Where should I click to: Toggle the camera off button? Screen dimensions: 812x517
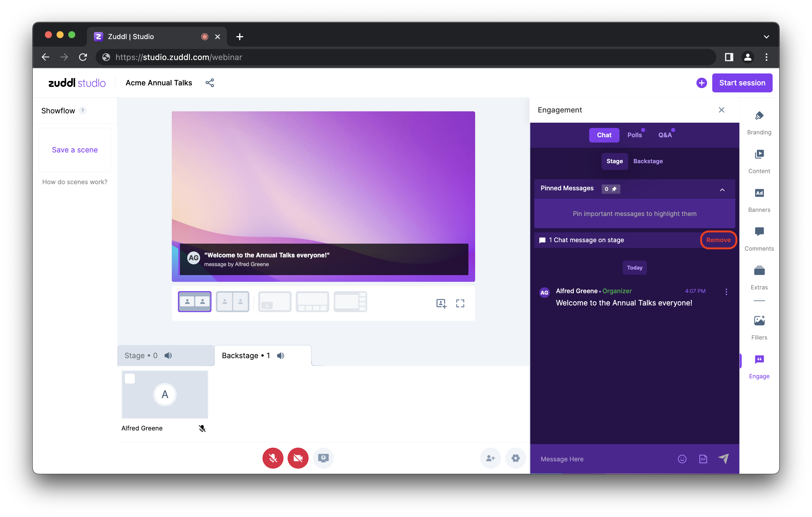pyautogui.click(x=298, y=458)
